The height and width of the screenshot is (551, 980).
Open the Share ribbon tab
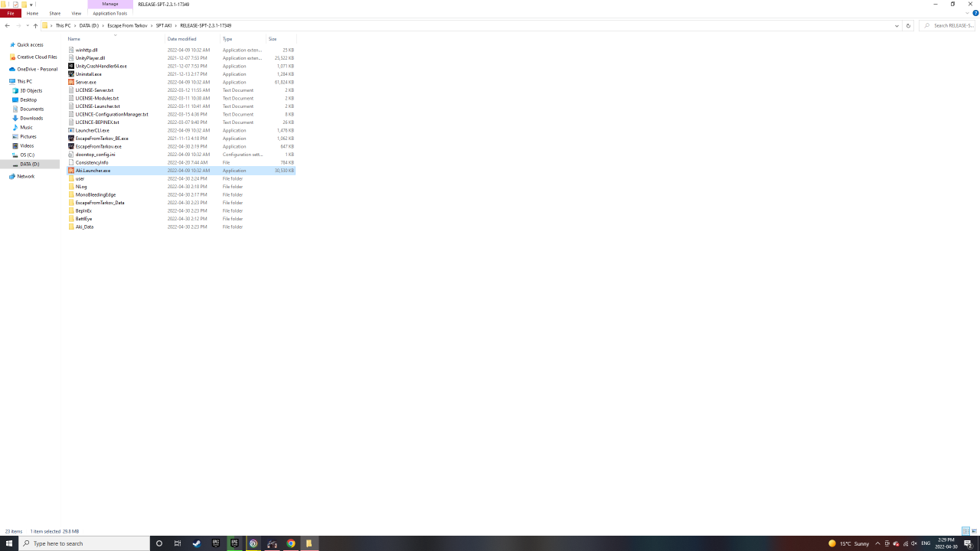(55, 13)
